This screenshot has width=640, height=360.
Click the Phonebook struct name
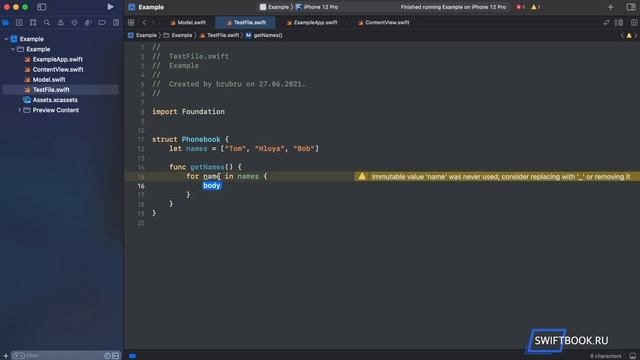(x=201, y=140)
